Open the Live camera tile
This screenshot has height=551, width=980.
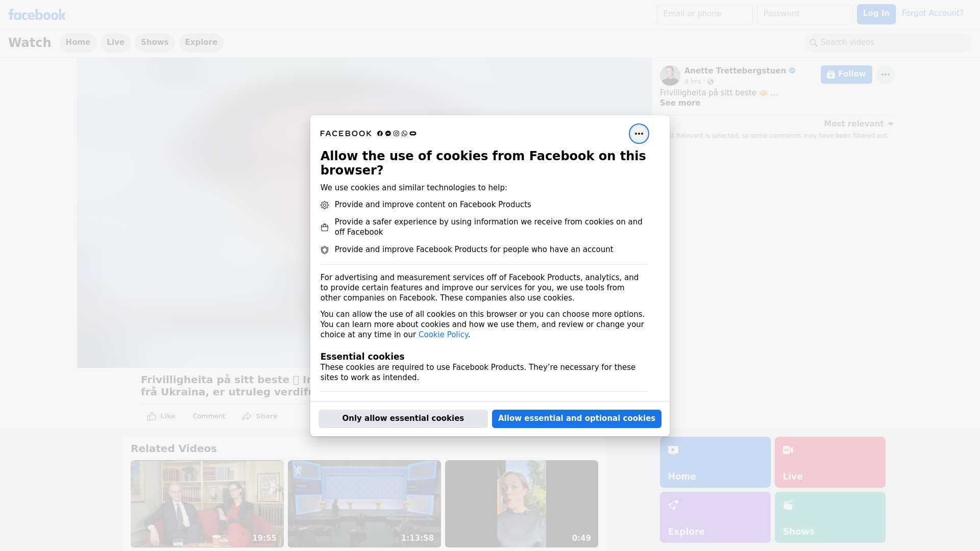(x=829, y=462)
